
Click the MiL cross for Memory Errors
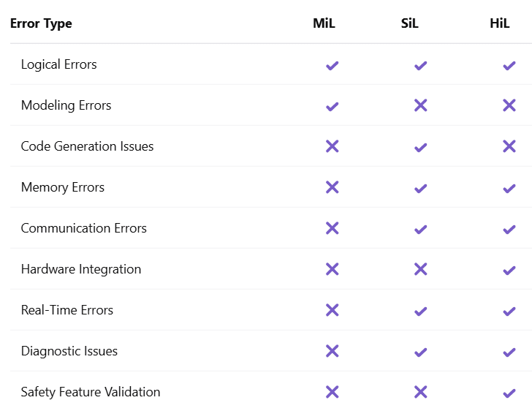332,187
